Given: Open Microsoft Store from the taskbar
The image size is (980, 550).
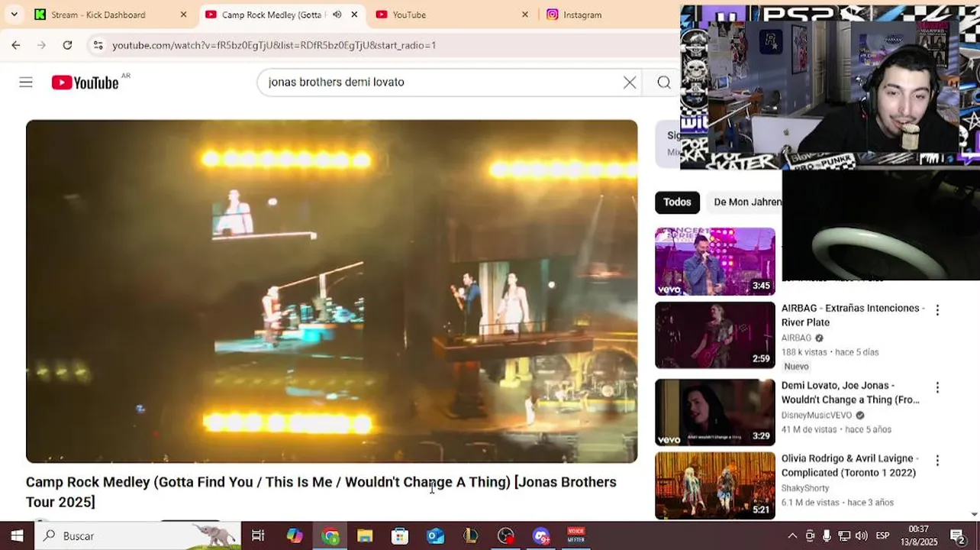Looking at the screenshot, I should pos(400,535).
